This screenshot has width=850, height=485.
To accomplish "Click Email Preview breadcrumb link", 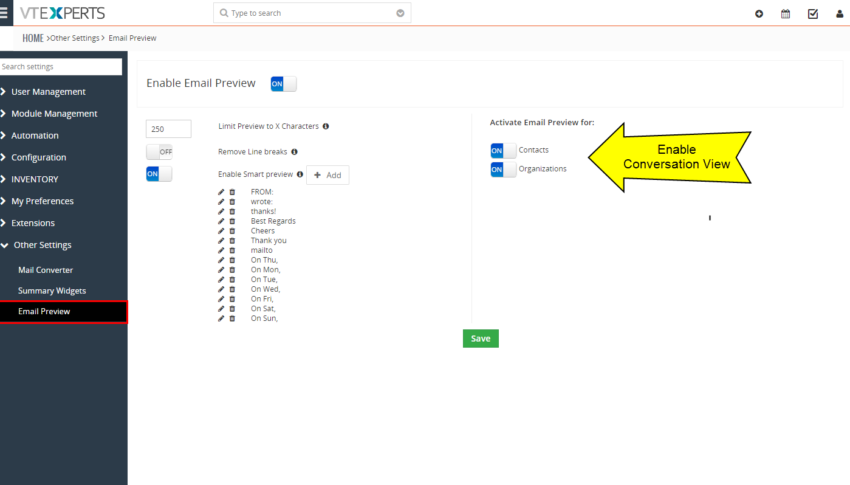I will 132,38.
